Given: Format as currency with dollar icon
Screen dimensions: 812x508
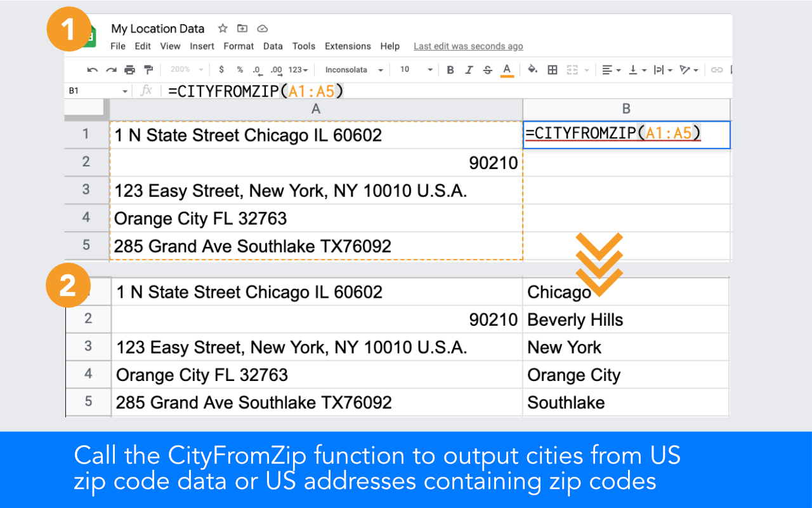Looking at the screenshot, I should [x=221, y=70].
